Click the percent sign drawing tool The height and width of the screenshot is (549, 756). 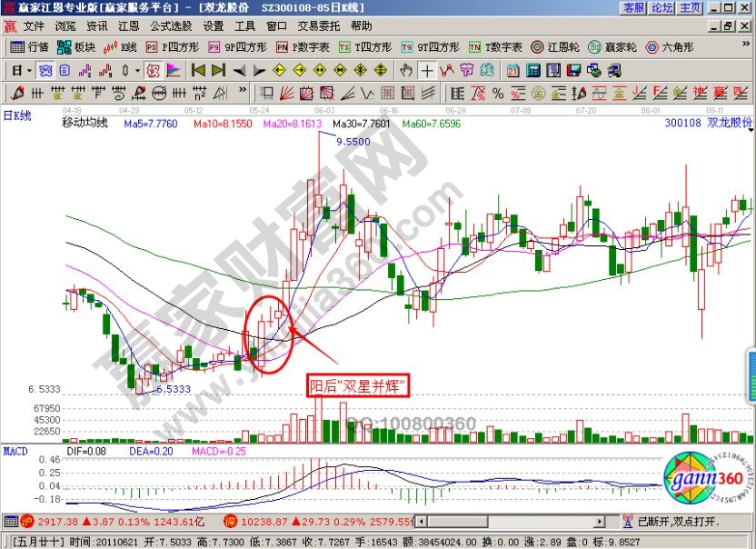tap(497, 93)
